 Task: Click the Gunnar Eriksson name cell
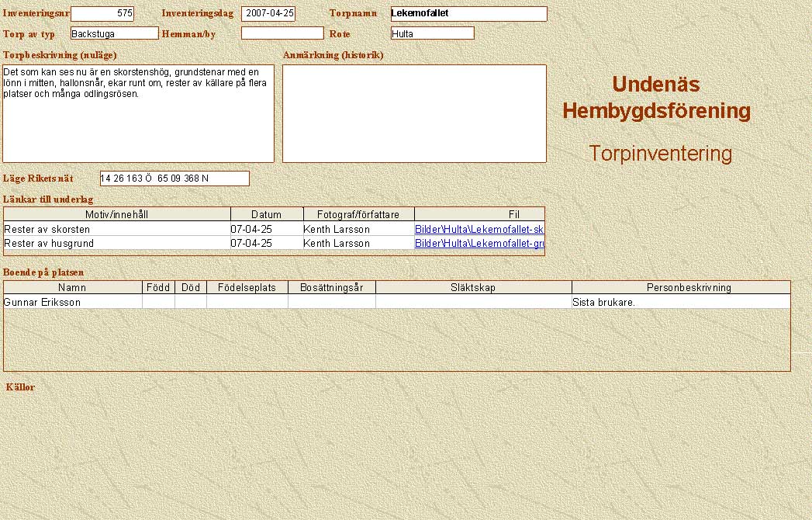[x=73, y=303]
